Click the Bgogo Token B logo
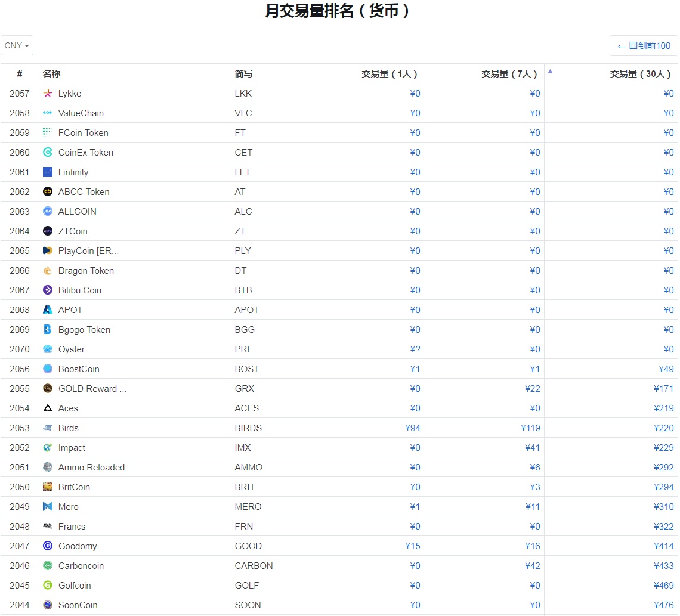Viewport: 680px width, 616px height. [x=48, y=329]
